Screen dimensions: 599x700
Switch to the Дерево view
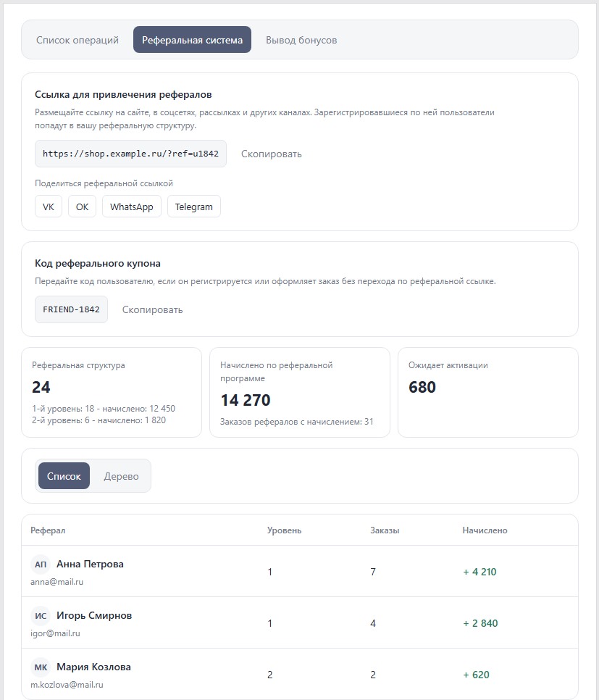(x=121, y=476)
